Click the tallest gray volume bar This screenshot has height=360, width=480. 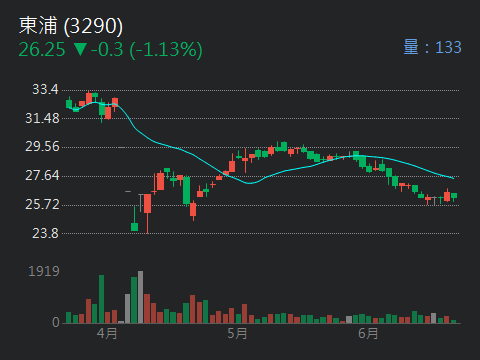click(x=140, y=297)
